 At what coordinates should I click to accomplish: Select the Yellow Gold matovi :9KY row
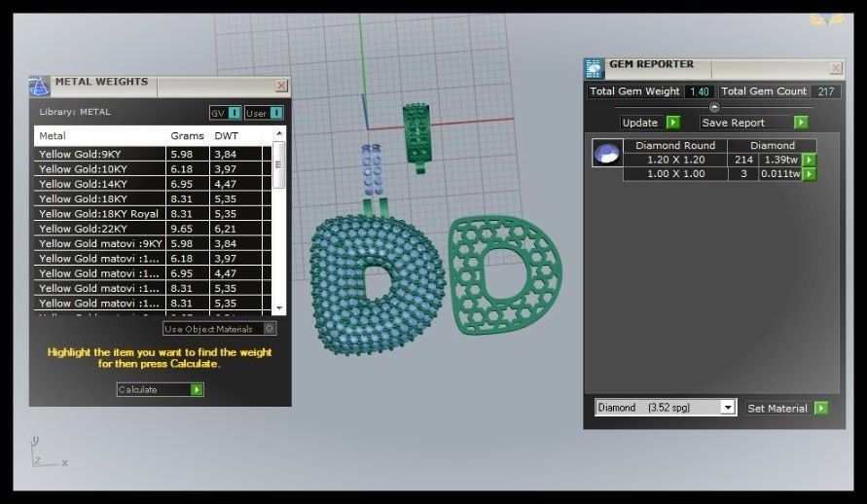(153, 243)
